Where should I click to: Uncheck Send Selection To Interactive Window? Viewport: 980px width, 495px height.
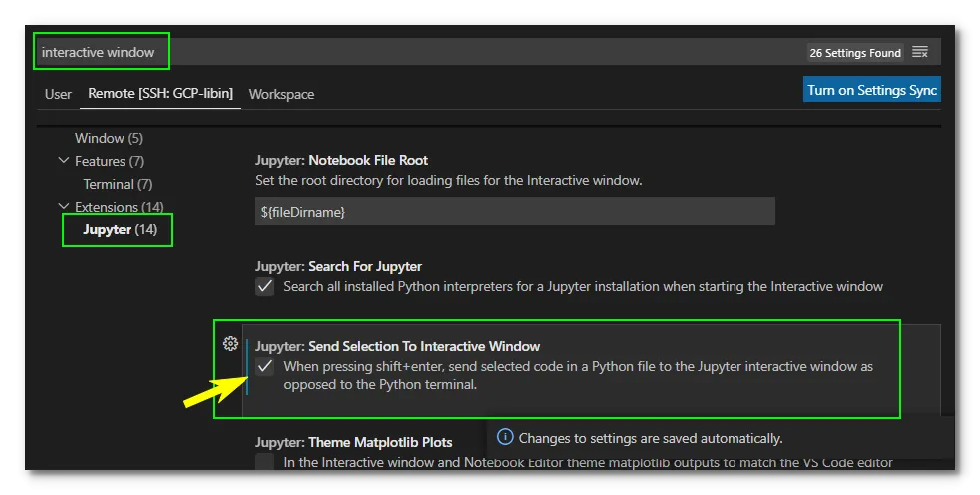coord(265,367)
